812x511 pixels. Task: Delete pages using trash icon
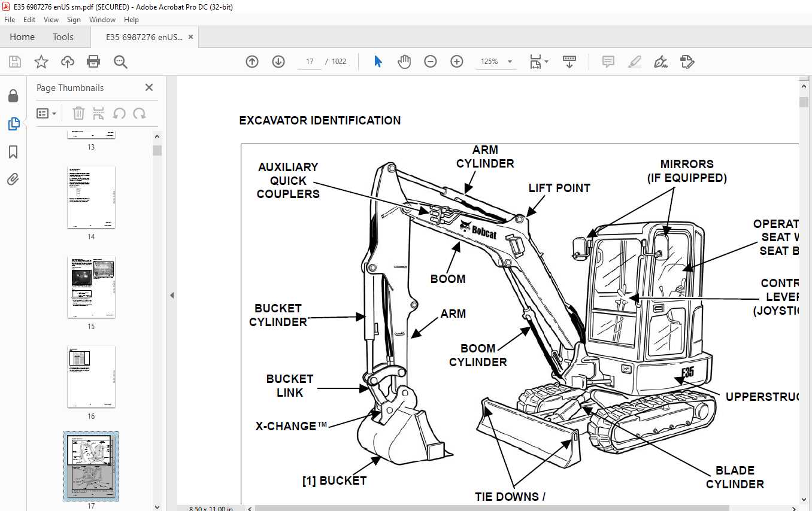(x=78, y=113)
